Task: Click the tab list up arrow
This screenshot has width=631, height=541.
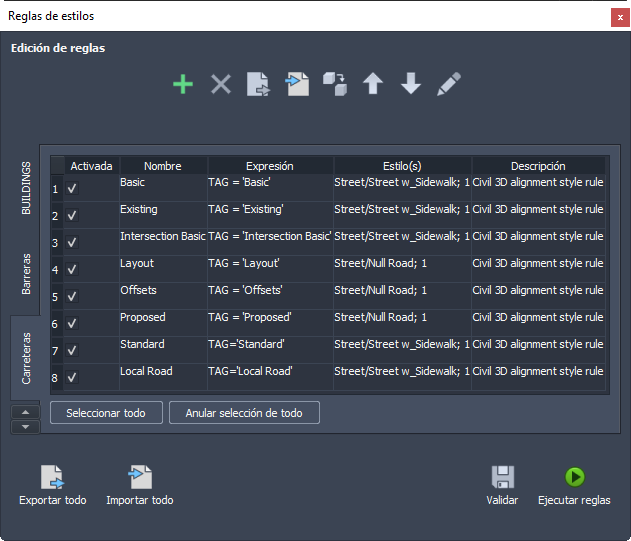Action: pyautogui.click(x=25, y=412)
